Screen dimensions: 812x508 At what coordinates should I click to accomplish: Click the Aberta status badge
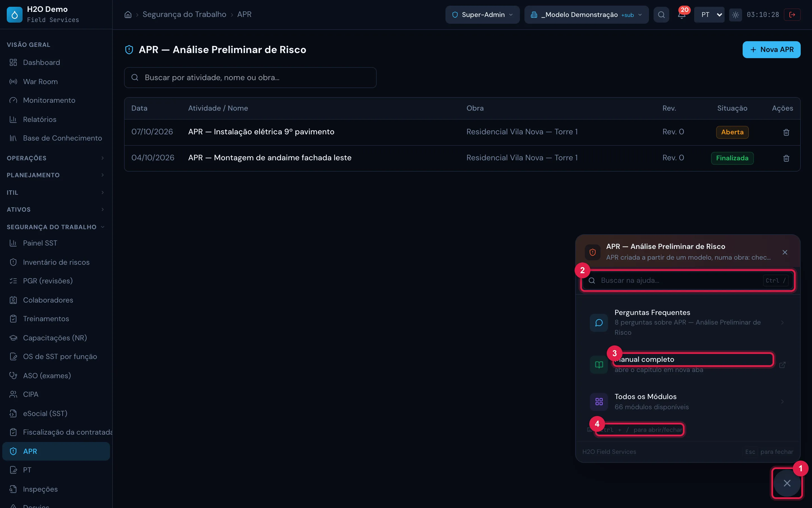click(x=732, y=132)
